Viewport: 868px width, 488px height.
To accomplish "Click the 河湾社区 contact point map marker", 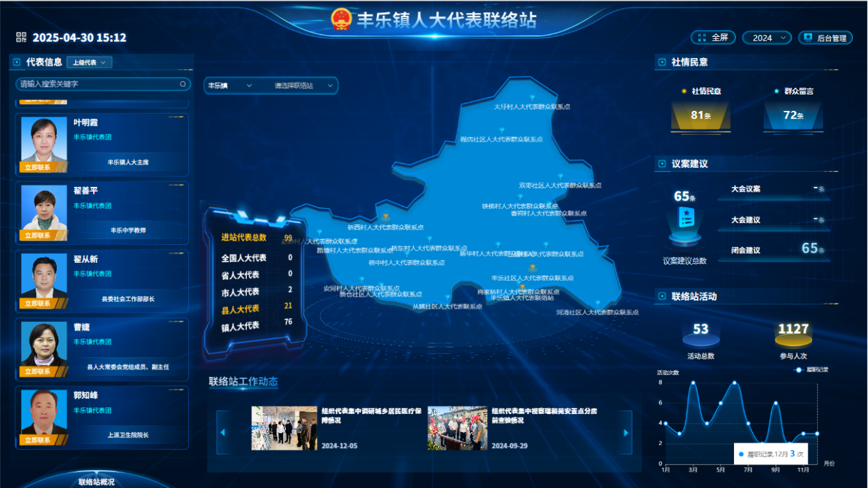I will pos(597,303).
